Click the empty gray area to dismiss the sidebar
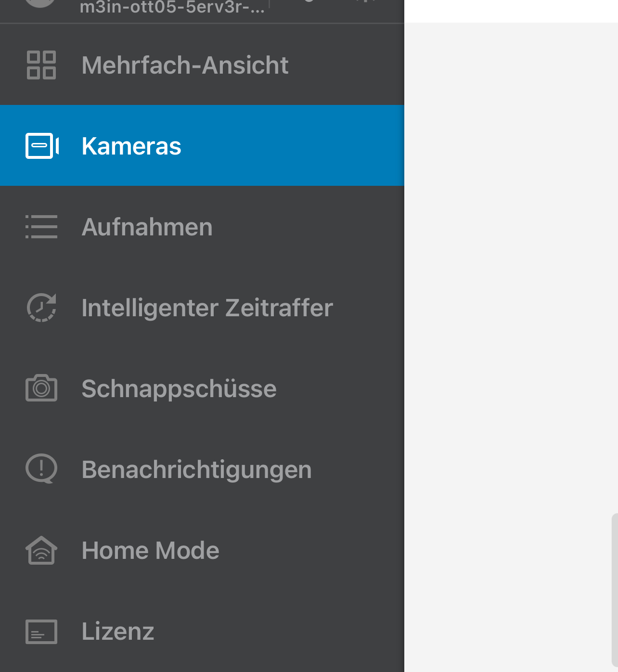 click(505, 289)
